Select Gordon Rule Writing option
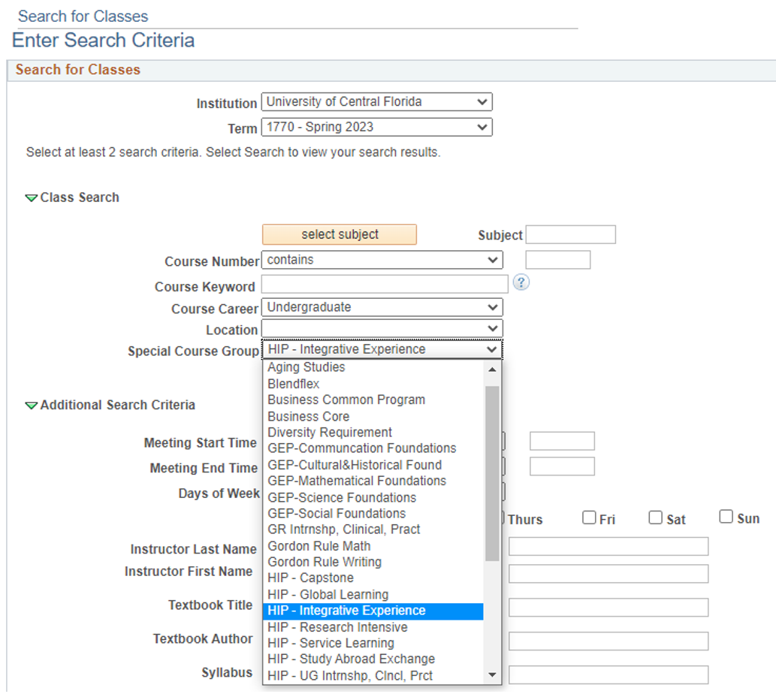Screen dimensions: 776x700 point(325,562)
